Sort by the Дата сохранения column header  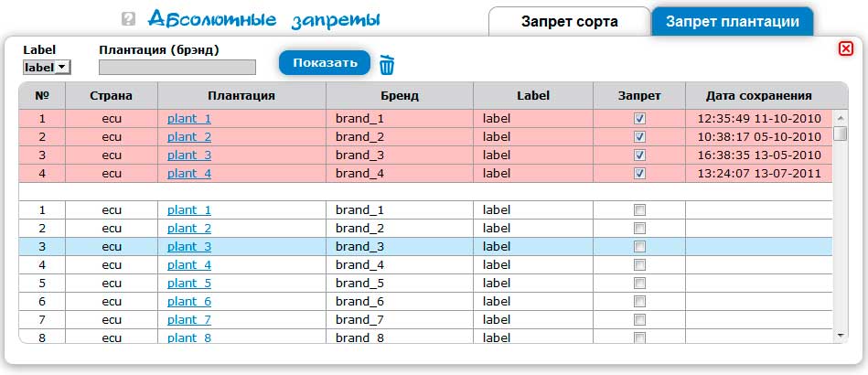758,95
